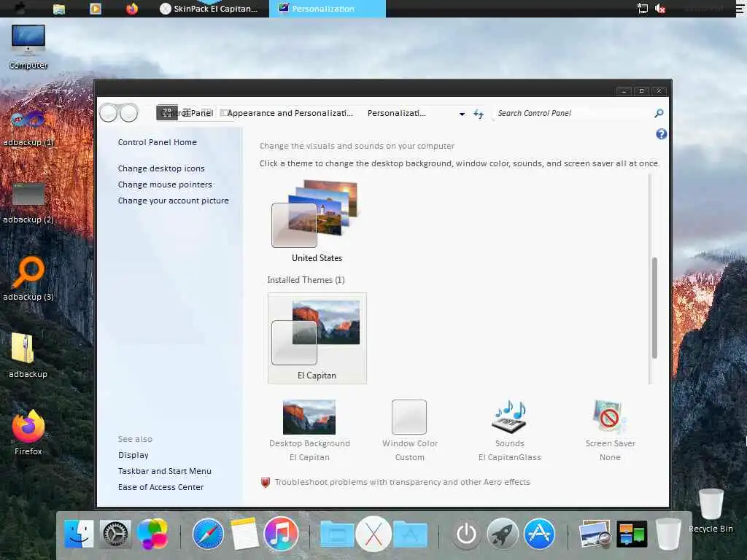This screenshot has width=747, height=560.
Task: Open the adbackup (2) desktop icon
Action: tap(28, 203)
